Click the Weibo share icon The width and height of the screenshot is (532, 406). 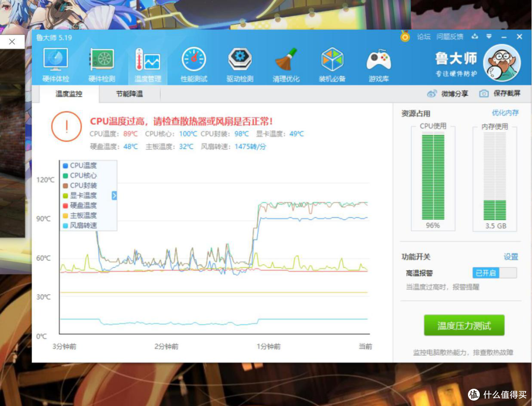click(432, 94)
